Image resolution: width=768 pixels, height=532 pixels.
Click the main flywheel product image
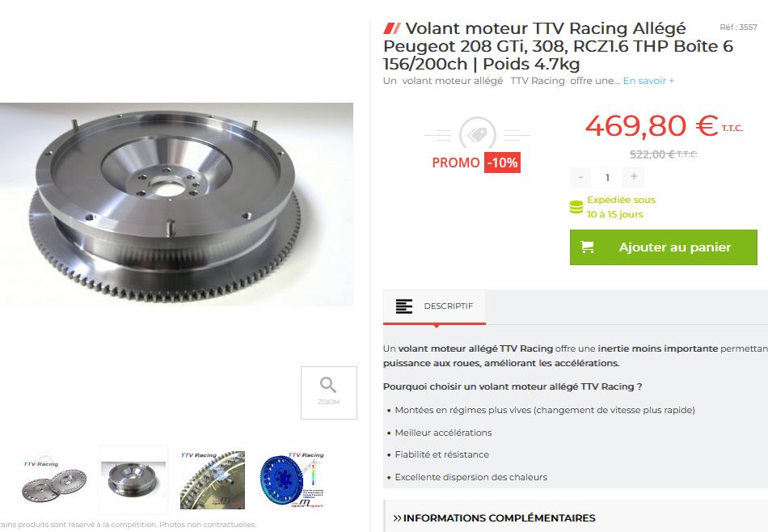176,205
